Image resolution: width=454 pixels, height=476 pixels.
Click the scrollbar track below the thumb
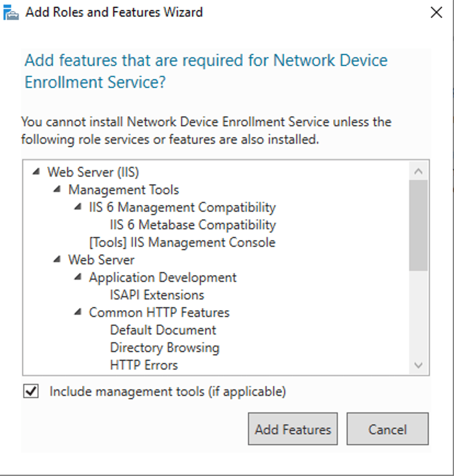418,318
